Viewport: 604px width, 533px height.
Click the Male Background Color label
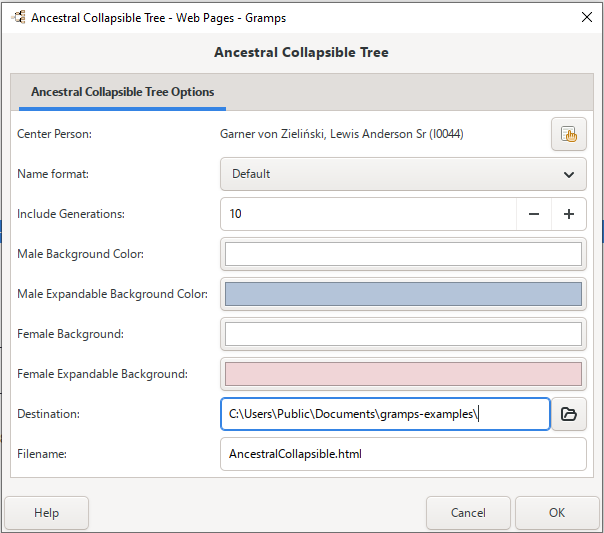(x=81, y=254)
